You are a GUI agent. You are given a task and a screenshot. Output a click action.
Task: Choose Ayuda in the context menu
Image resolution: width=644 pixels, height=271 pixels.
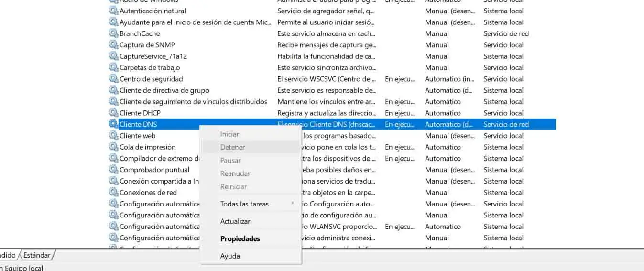point(251,256)
